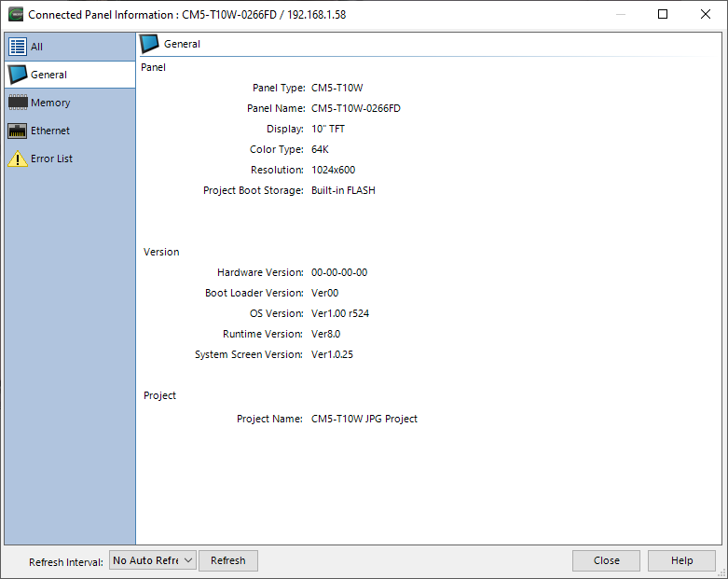
Task: Click the Runtime Version value Ver8.0
Action: pos(325,334)
